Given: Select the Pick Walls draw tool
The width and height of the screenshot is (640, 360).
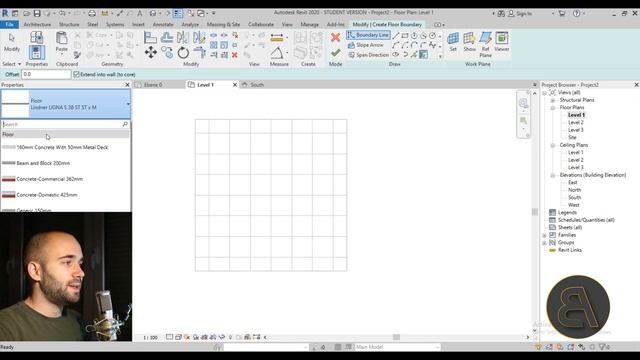Looking at the screenshot, I should click(423, 54).
